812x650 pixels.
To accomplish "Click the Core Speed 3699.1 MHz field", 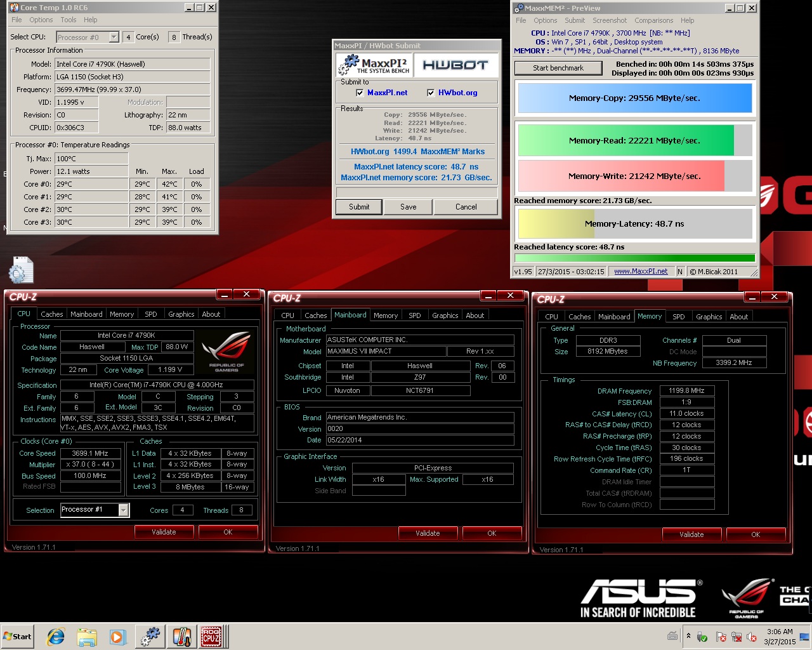I will pyautogui.click(x=90, y=453).
